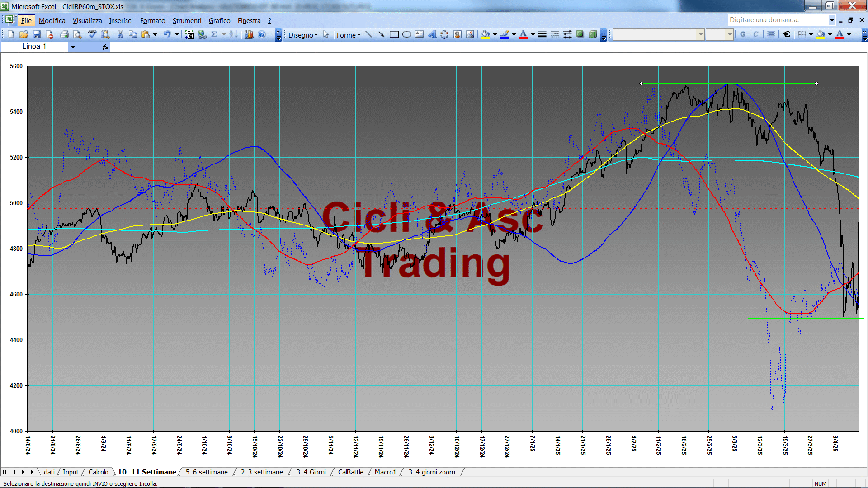
Task: Apply yellow fill color from drawing toolbar
Action: pos(485,34)
